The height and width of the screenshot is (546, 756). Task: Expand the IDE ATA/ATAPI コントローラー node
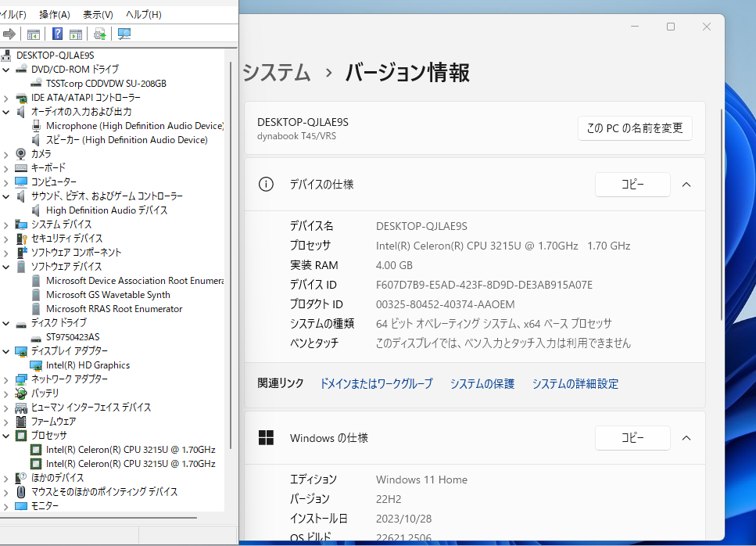click(5, 98)
